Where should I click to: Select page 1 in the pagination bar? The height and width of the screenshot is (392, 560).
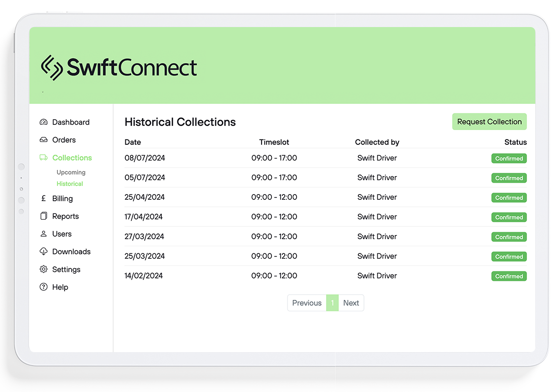point(332,303)
